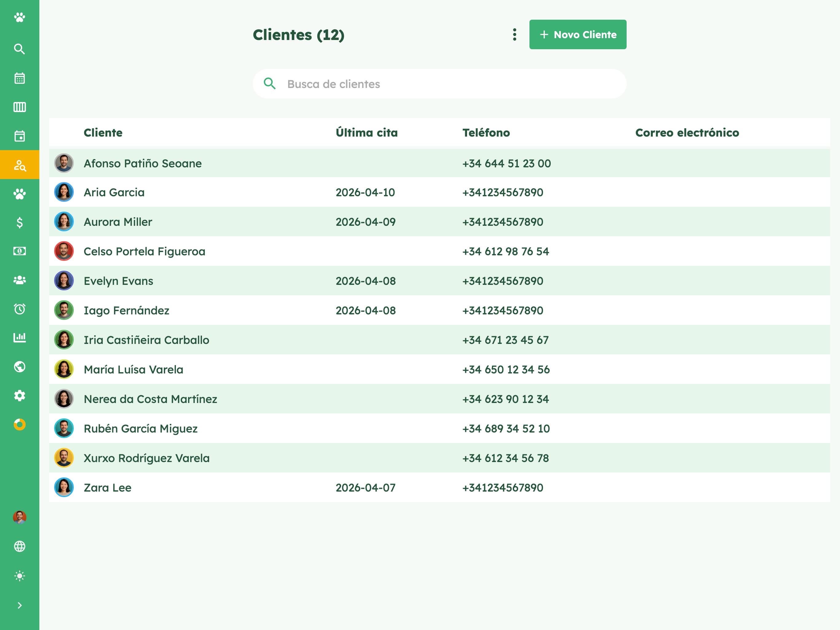
Task: Open the three-dot options menu
Action: coord(515,34)
